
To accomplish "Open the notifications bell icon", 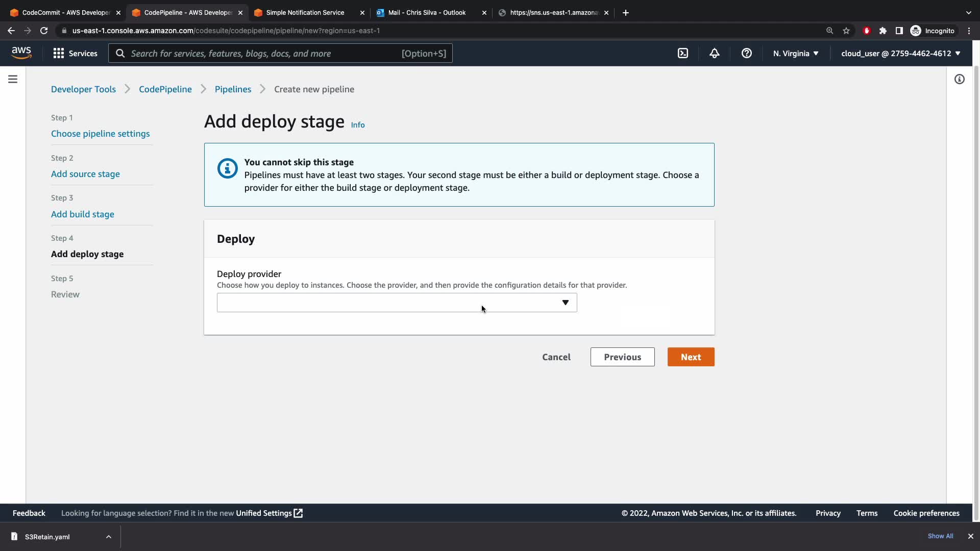I will (x=715, y=53).
